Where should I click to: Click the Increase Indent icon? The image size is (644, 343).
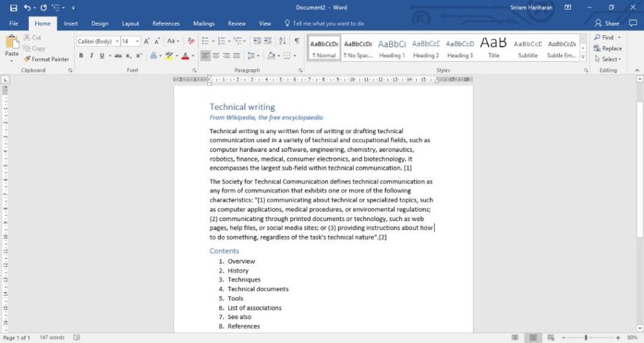(x=267, y=41)
